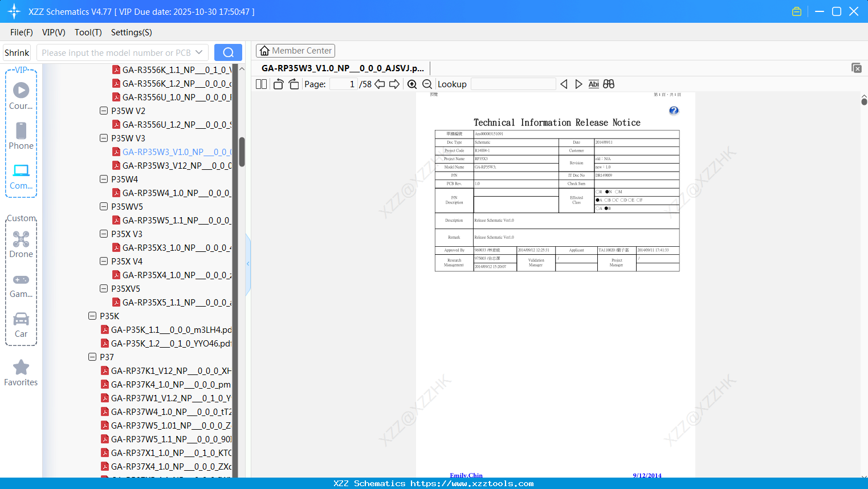868x489 pixels.
Task: Click the binoculars search icon
Action: pyautogui.click(x=609, y=84)
